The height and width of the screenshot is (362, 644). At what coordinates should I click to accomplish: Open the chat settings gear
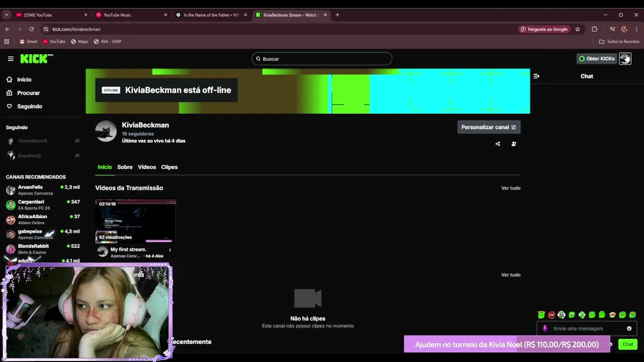611,344
